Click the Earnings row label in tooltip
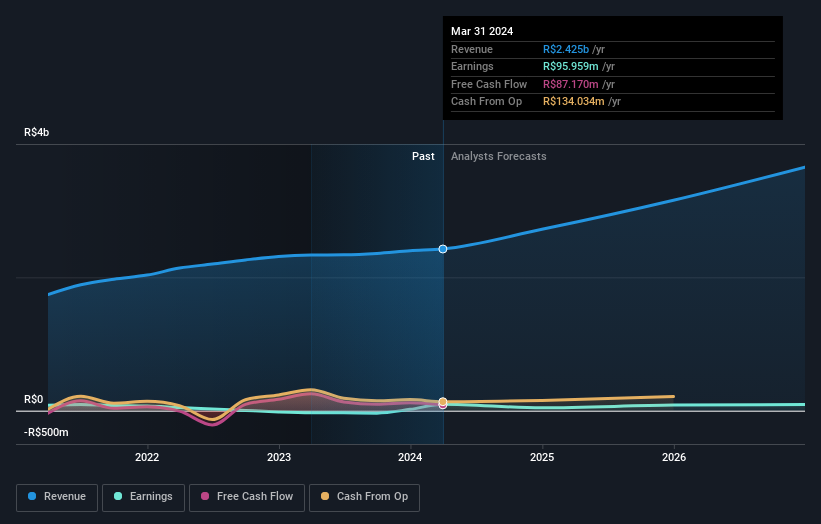This screenshot has height=524, width=821. pyautogui.click(x=472, y=66)
